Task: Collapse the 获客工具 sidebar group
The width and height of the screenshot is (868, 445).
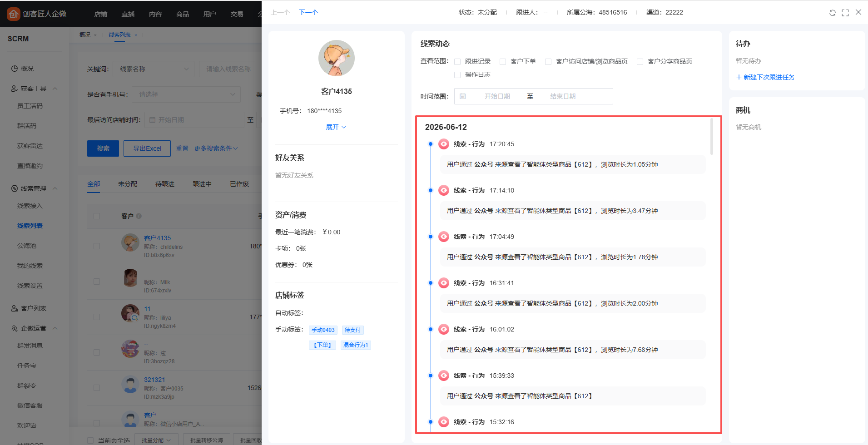Action: click(55, 89)
